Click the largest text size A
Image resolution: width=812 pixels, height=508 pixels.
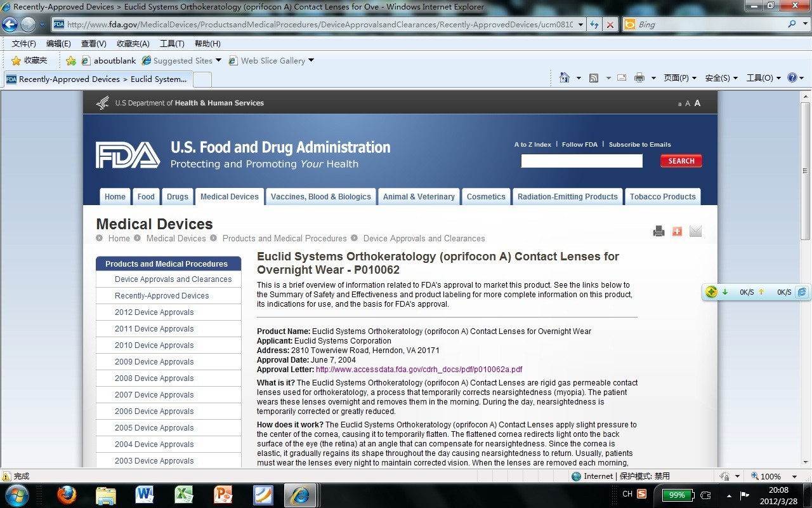697,103
